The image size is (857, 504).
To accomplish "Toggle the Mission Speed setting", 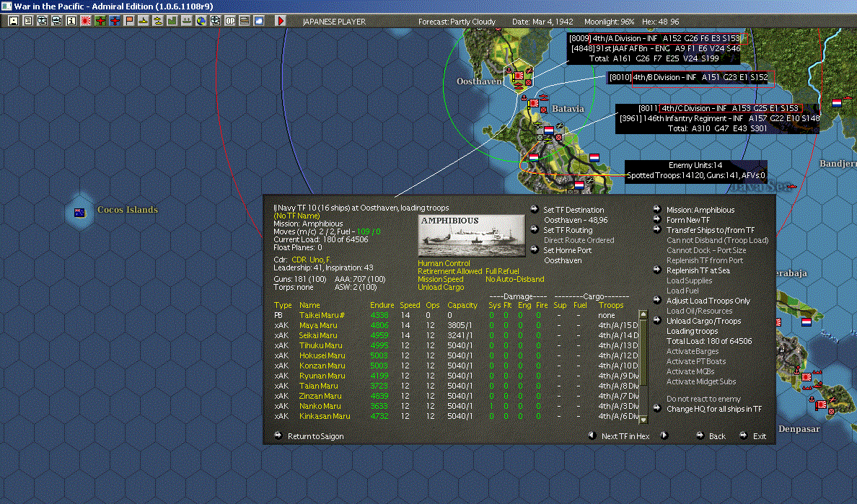I will click(441, 279).
